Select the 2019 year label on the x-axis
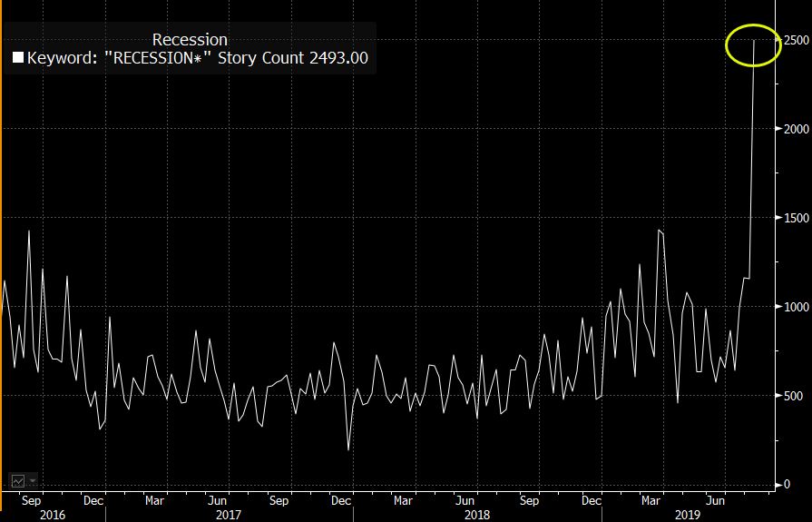Image resolution: width=812 pixels, height=522 pixels. click(x=687, y=515)
